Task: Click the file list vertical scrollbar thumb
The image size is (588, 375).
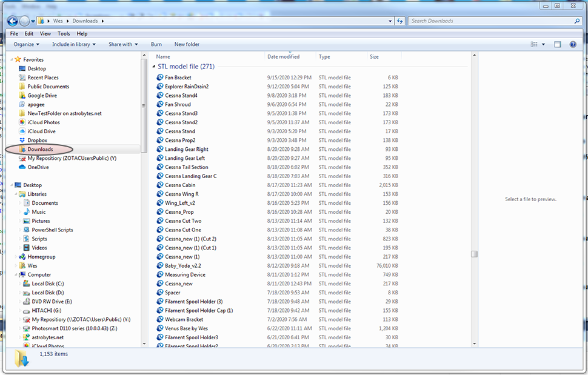Action: (x=474, y=254)
